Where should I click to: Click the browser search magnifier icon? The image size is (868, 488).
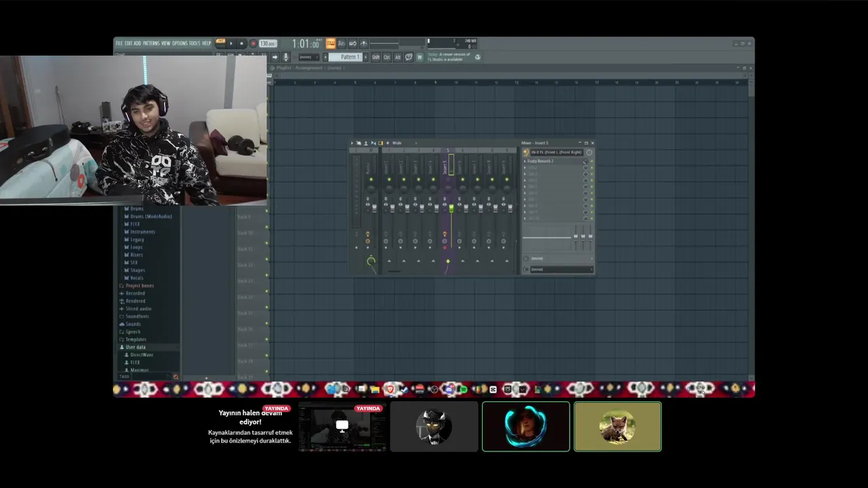click(176, 377)
